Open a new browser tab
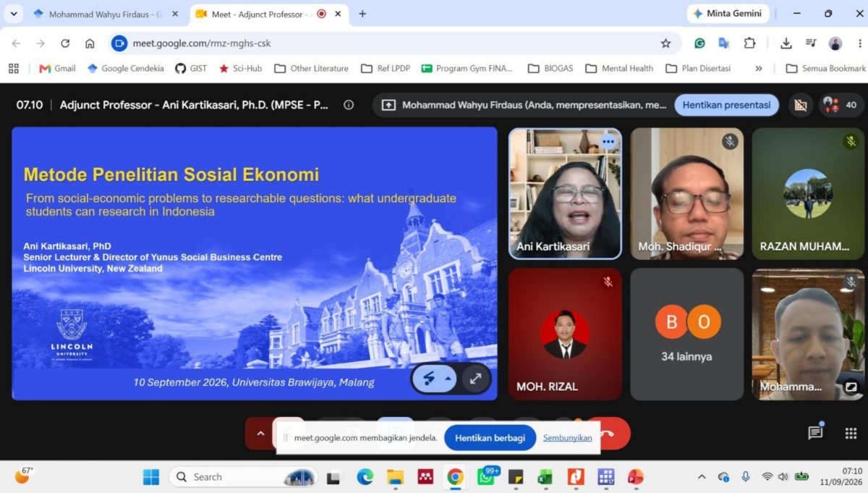 click(x=362, y=14)
